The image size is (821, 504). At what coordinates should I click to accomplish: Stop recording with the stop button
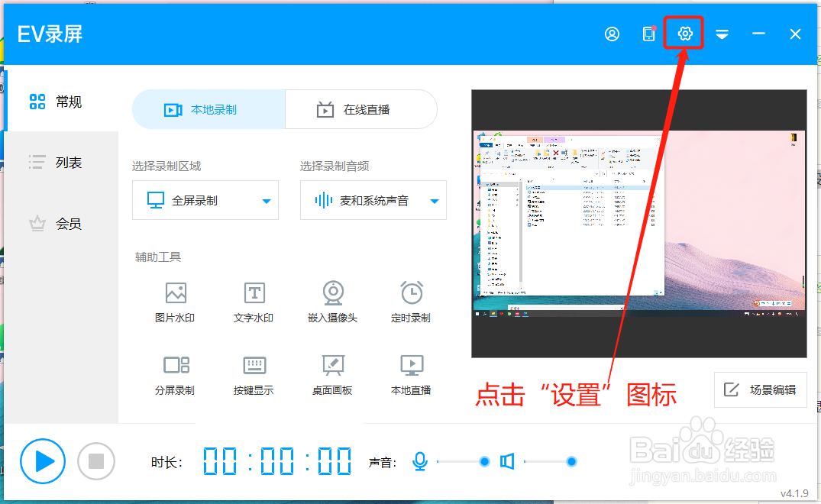click(95, 461)
